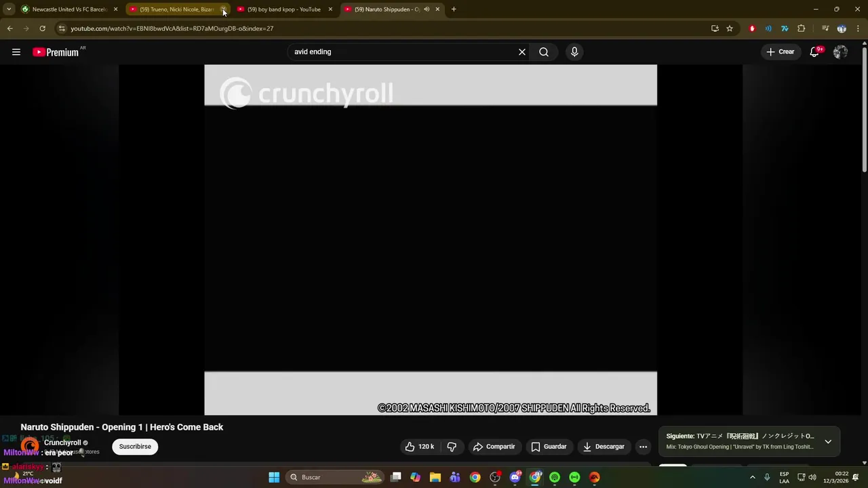Go back in browser history
The width and height of the screenshot is (868, 488).
(9, 28)
